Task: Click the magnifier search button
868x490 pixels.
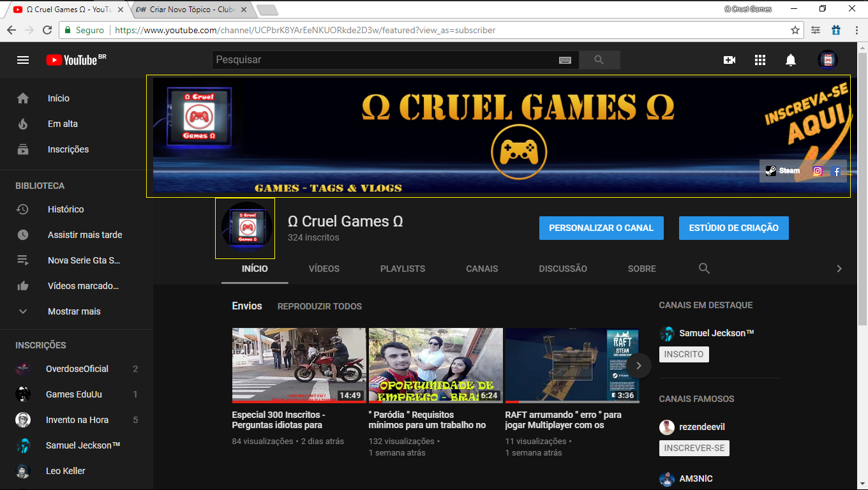Action: [x=599, y=60]
